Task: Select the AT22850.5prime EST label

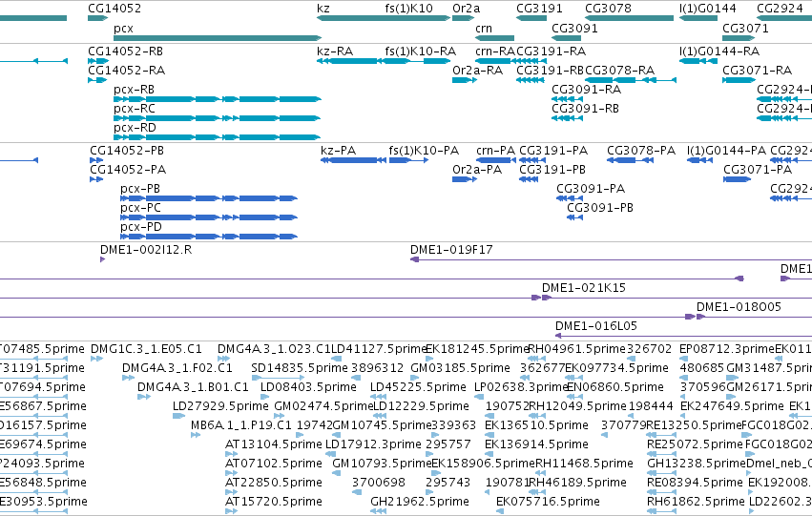Action: click(274, 483)
